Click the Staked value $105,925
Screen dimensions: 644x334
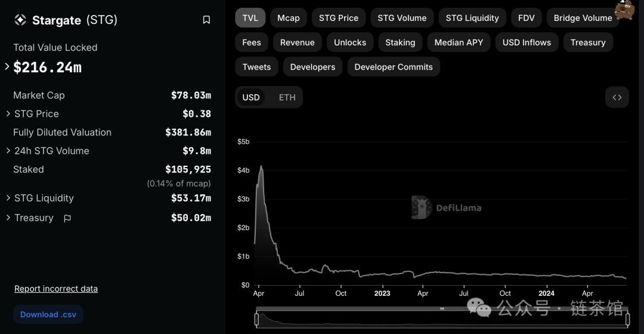(188, 169)
